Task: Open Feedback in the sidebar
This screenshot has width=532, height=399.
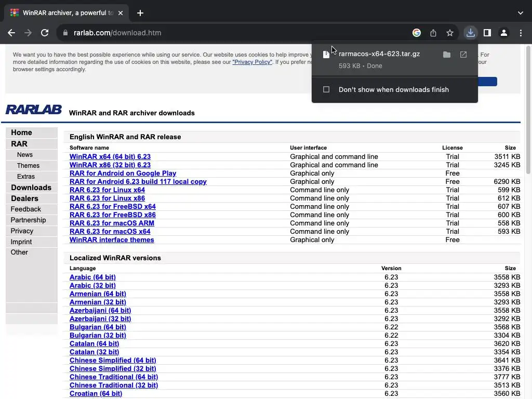Action: [x=26, y=209]
